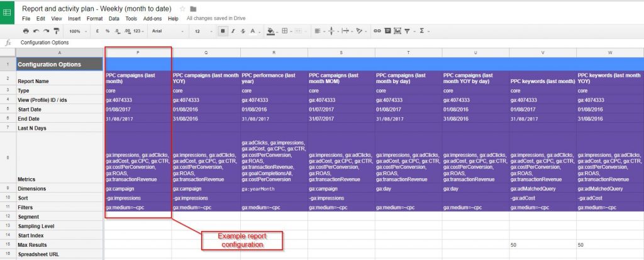Image resolution: width=644 pixels, height=260 pixels.
Task: Open the font size 12 dropdown
Action: (203, 31)
